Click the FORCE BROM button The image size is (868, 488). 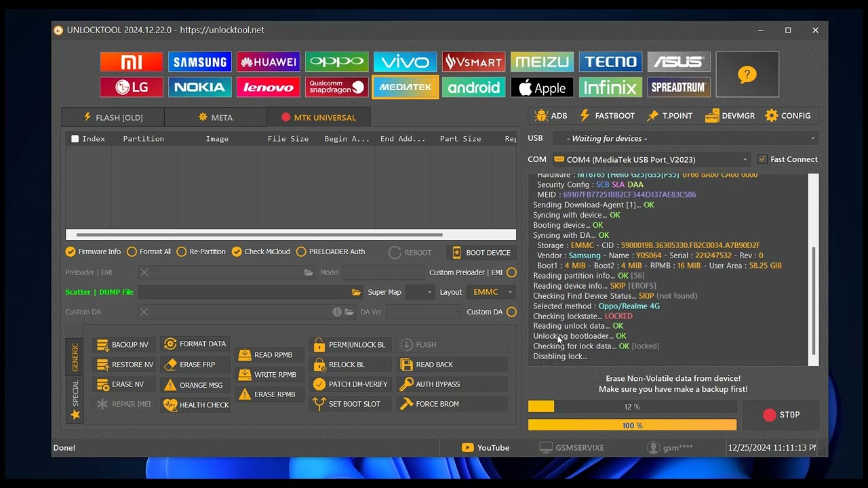[x=452, y=404]
